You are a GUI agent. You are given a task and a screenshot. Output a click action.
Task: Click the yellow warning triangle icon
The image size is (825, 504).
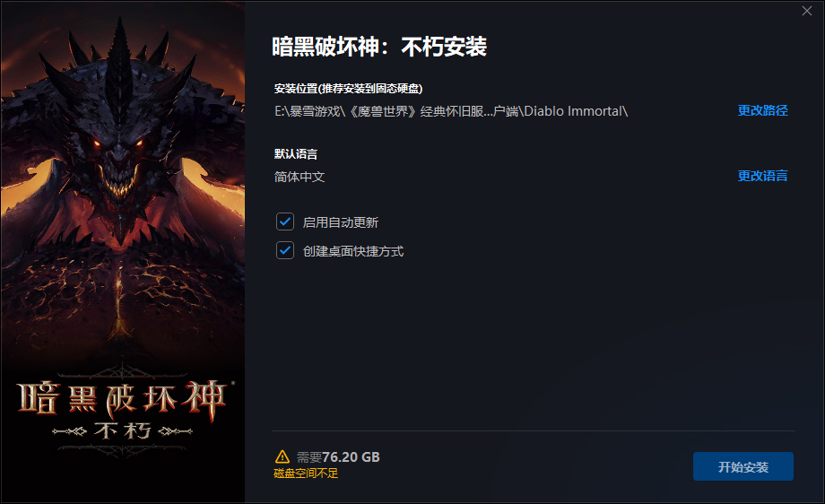point(282,456)
